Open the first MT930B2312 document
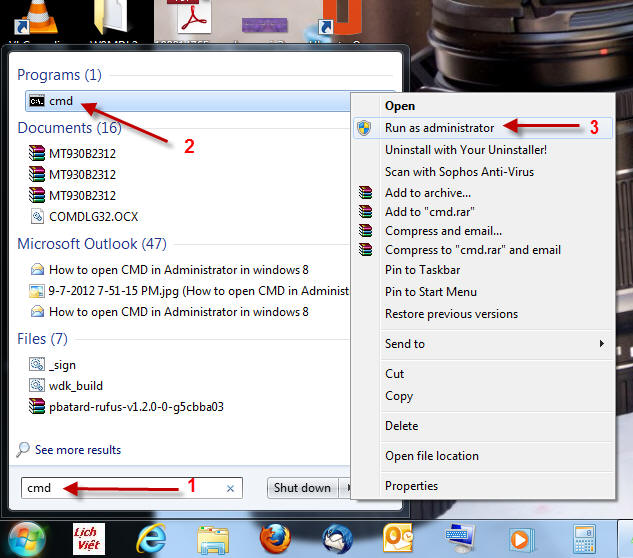The height and width of the screenshot is (558, 633). [82, 153]
